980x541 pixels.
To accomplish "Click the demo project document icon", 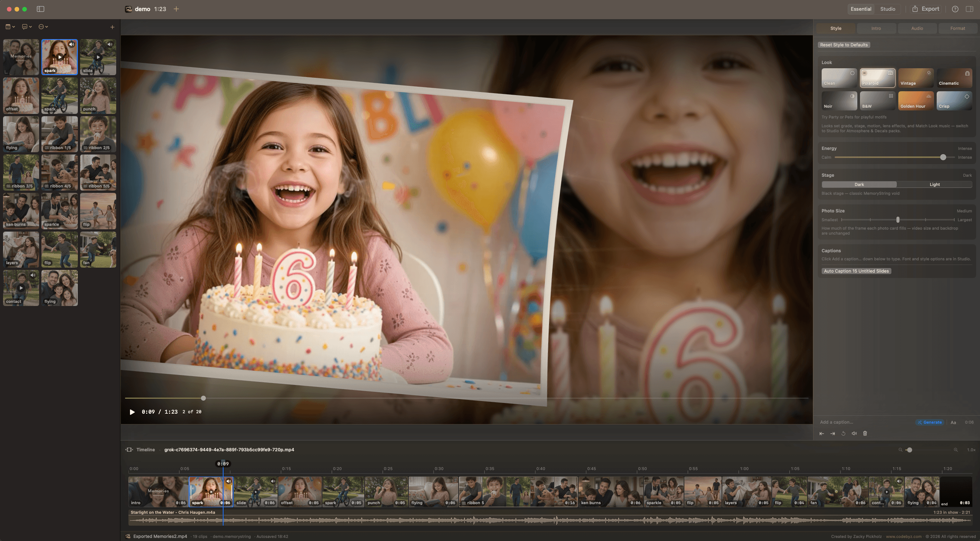I will click(x=128, y=9).
